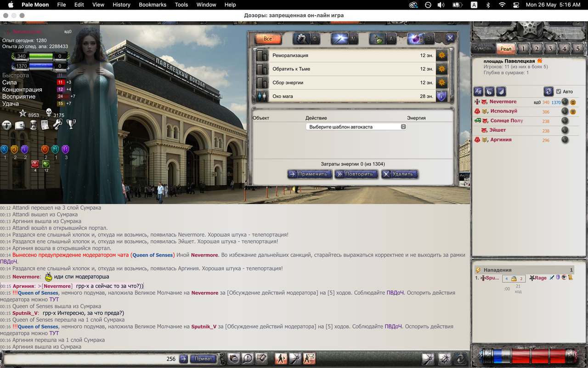Open macOS Control Center icon in menu bar
Screen dimensions: 588x368
pyautogui.click(x=515, y=5)
